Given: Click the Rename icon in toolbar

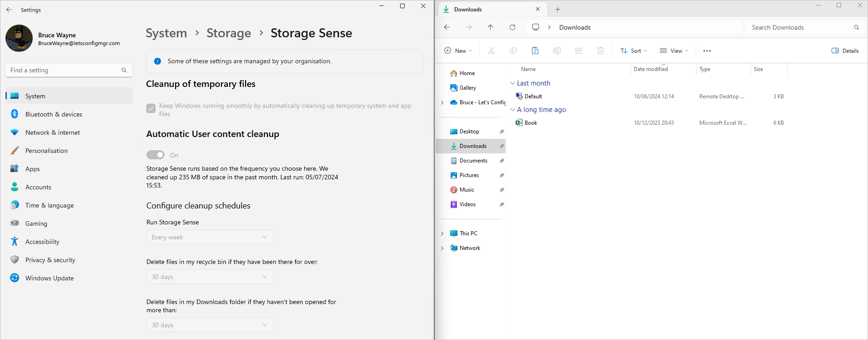Looking at the screenshot, I should point(557,51).
